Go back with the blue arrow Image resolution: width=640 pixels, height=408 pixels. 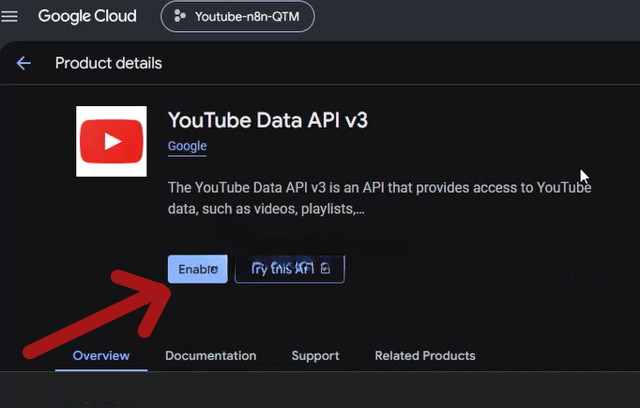coord(24,63)
